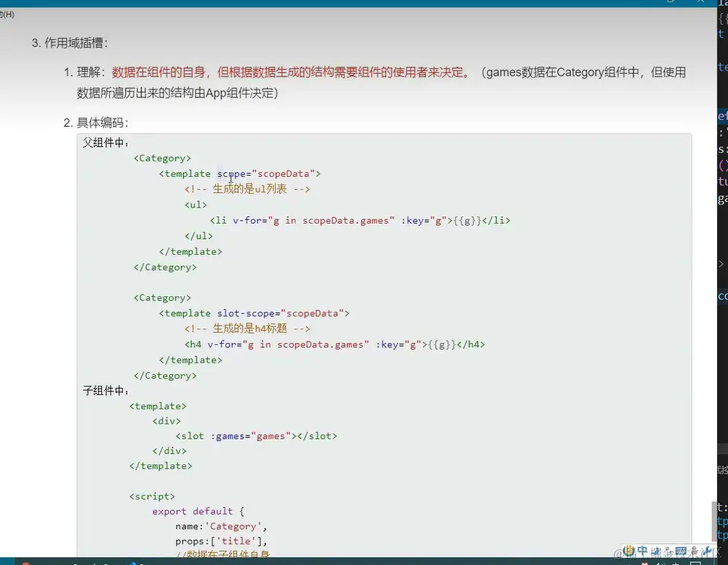Image resolution: width=728 pixels, height=565 pixels.
Task: Select the v-for directive in the li tag
Action: point(241,220)
